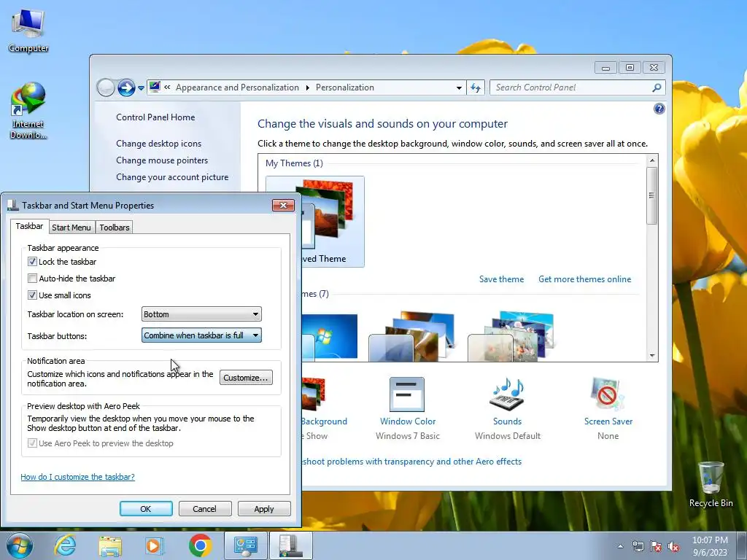Image resolution: width=747 pixels, height=560 pixels.
Task: Click the search magnifier icon
Action: pyautogui.click(x=657, y=87)
